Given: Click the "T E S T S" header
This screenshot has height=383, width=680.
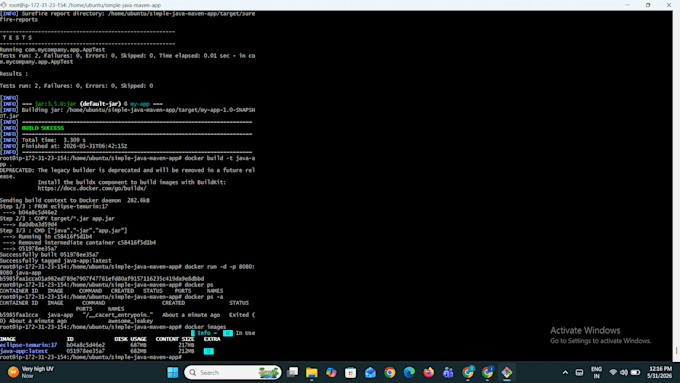Looking at the screenshot, I should pyautogui.click(x=17, y=38).
